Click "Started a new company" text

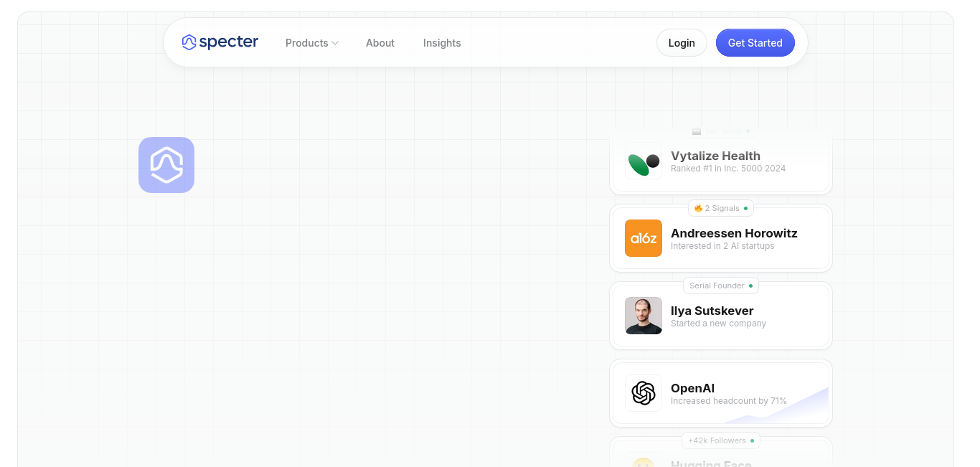pos(718,324)
